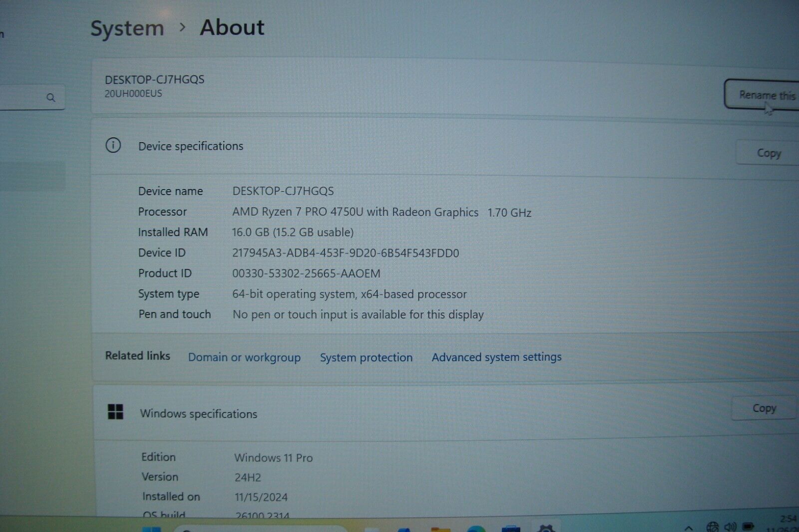The height and width of the screenshot is (532, 799).
Task: Click the System type label
Action: pos(169,294)
